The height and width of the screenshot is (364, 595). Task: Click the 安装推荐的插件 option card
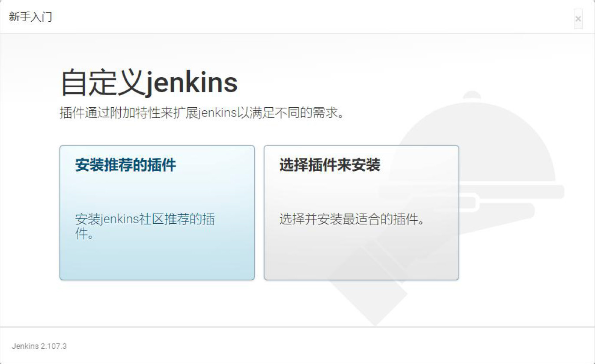pyautogui.click(x=157, y=212)
